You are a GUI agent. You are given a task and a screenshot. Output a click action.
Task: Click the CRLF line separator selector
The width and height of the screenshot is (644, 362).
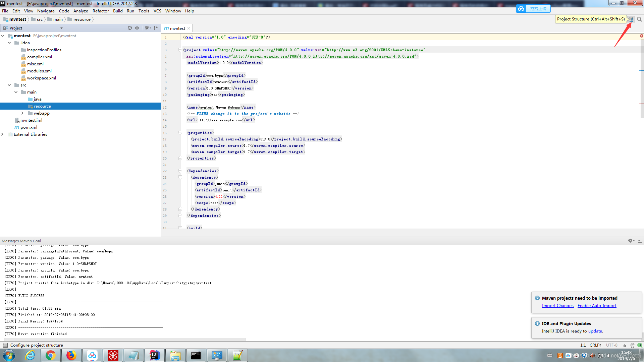click(595, 345)
